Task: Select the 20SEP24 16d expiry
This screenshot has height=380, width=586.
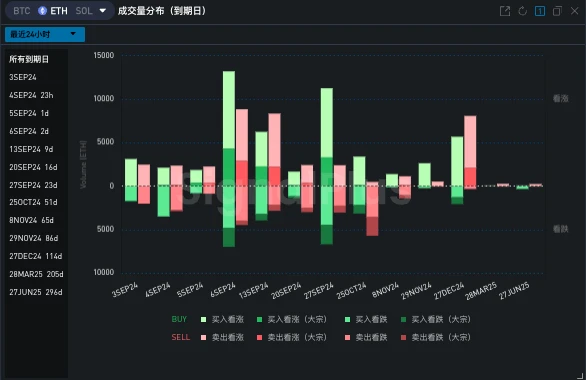Action: [33, 167]
